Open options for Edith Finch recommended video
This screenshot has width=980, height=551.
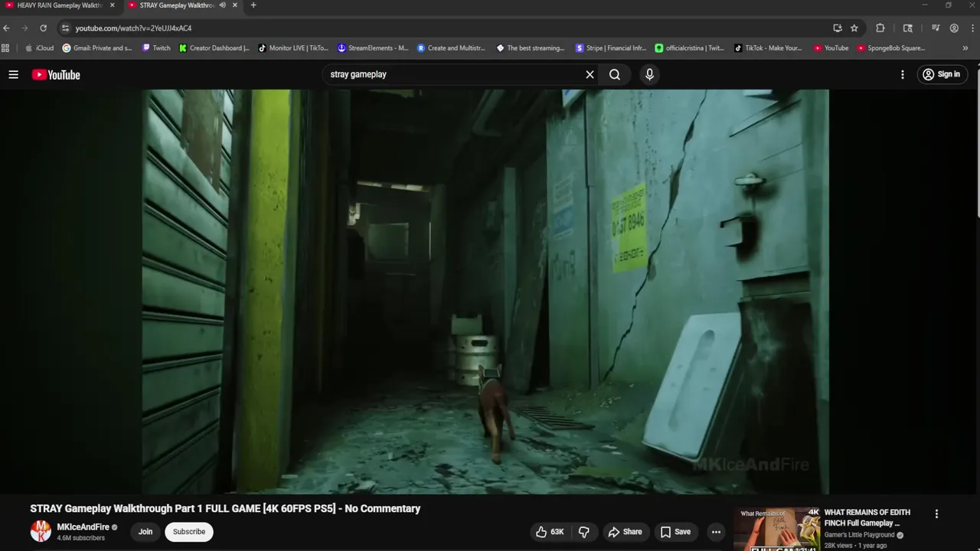click(936, 514)
